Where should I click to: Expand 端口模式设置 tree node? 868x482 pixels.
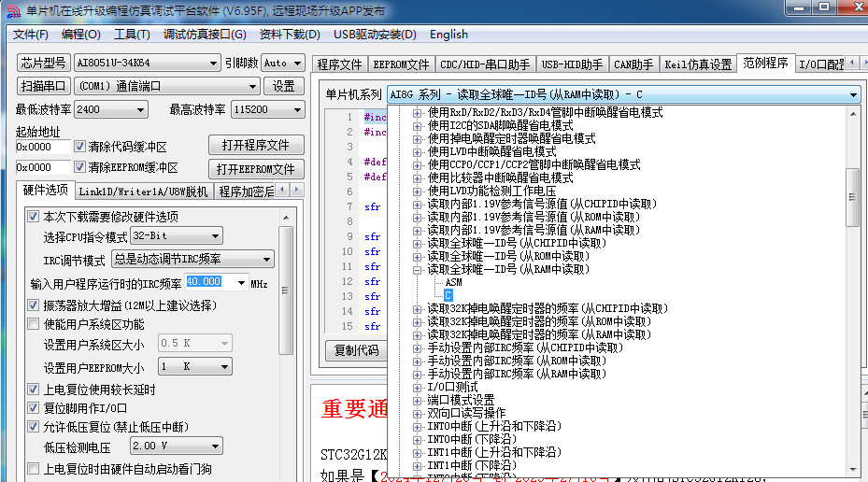point(417,401)
